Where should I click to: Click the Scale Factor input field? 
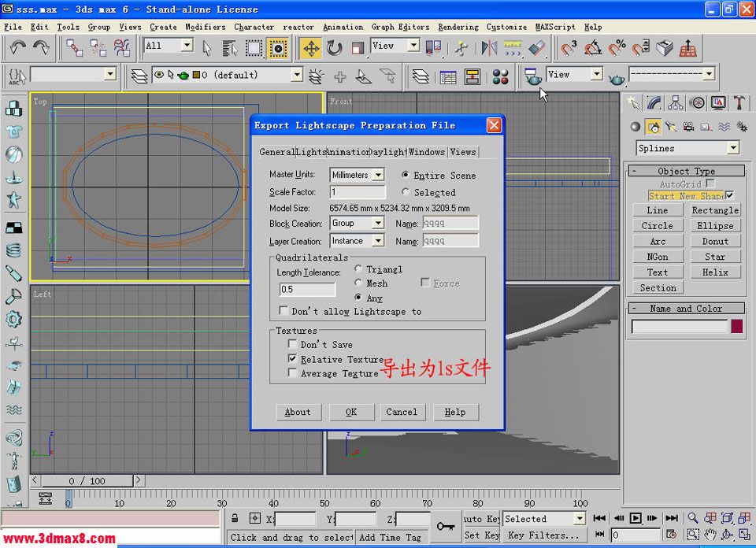point(358,192)
